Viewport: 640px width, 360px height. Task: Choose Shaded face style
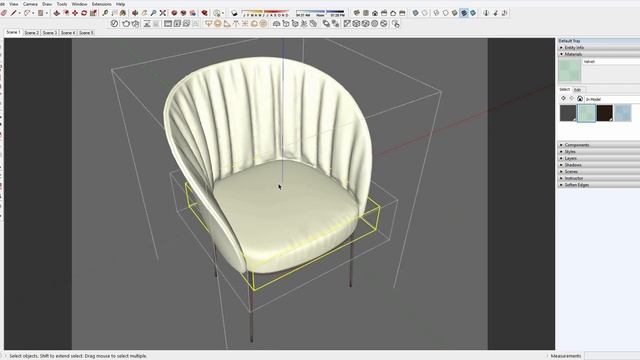454,13
